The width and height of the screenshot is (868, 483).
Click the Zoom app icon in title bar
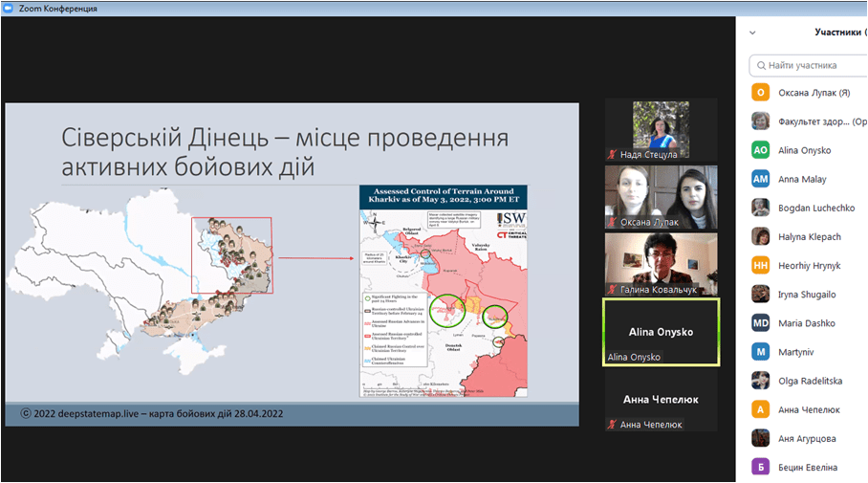pyautogui.click(x=9, y=9)
